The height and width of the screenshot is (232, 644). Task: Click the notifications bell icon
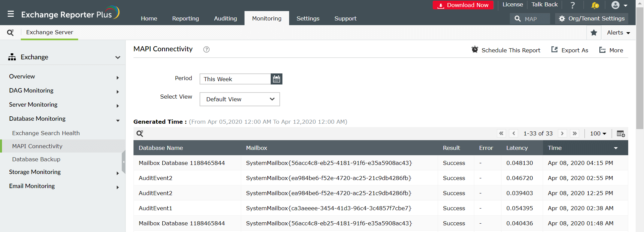[x=595, y=5]
